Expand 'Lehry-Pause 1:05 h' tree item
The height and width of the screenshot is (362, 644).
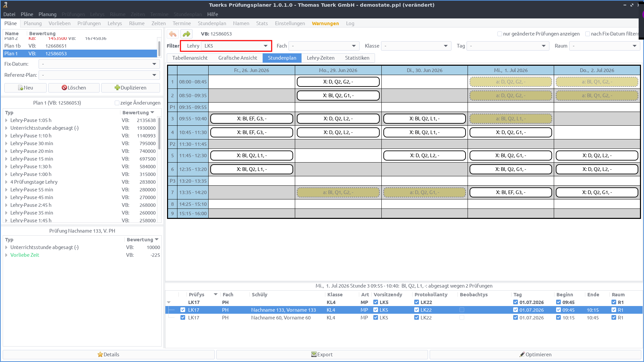(x=6, y=120)
